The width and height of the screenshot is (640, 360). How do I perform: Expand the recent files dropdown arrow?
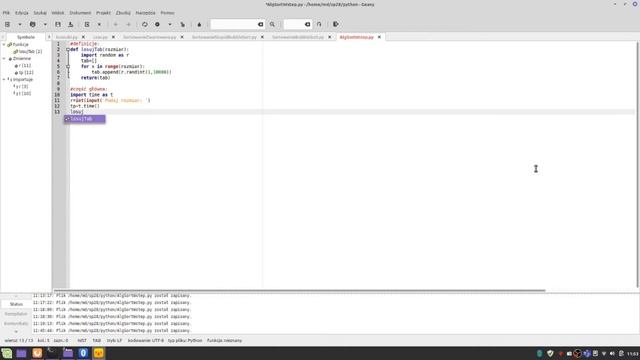(45, 24)
